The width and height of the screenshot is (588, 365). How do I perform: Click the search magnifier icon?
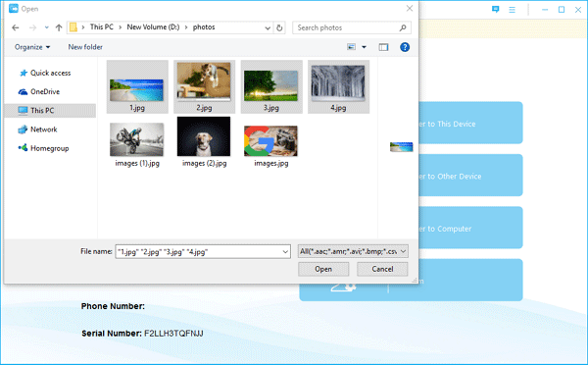click(x=403, y=27)
